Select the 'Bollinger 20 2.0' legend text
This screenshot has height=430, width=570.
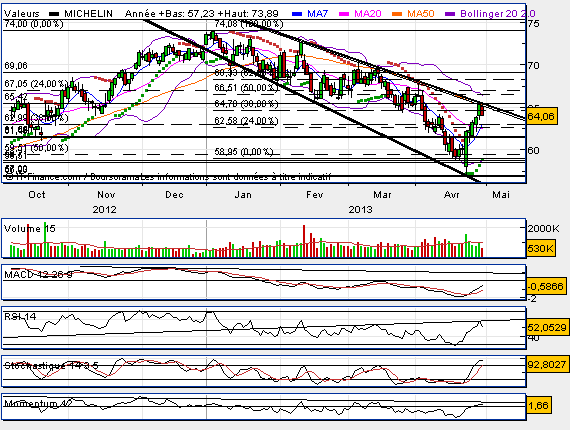tap(498, 14)
